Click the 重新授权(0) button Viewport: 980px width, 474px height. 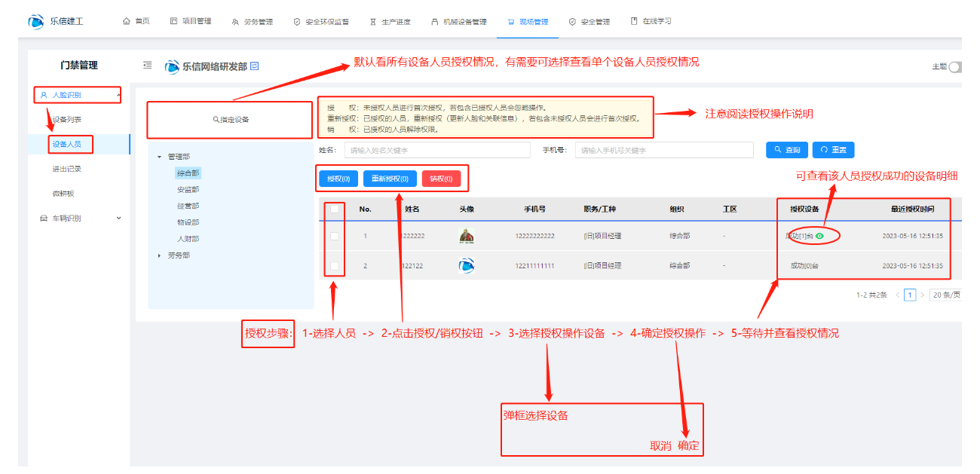point(389,179)
